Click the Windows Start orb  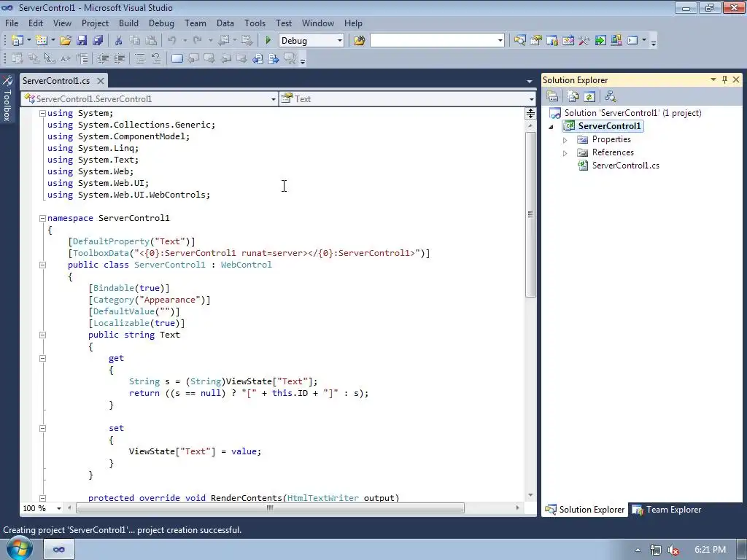point(19,548)
